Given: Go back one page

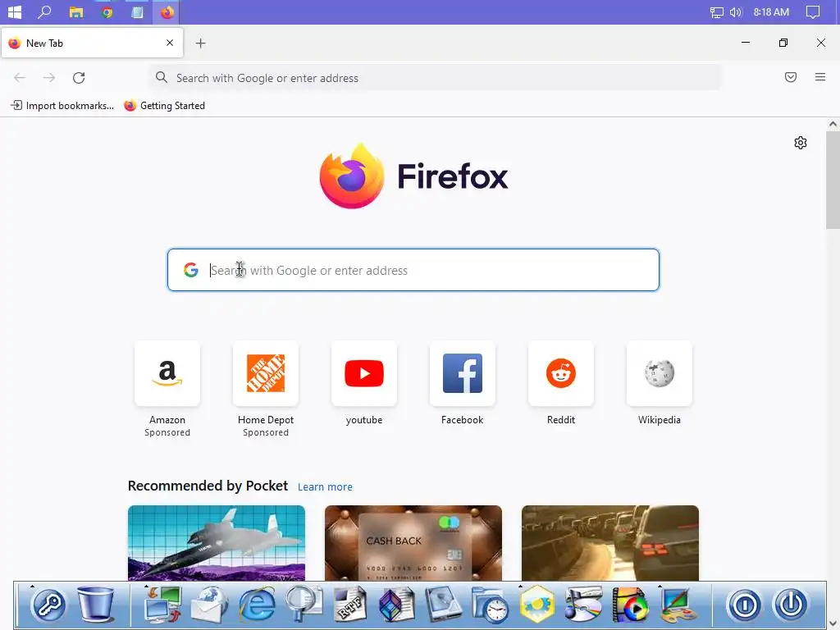Looking at the screenshot, I should [x=20, y=78].
